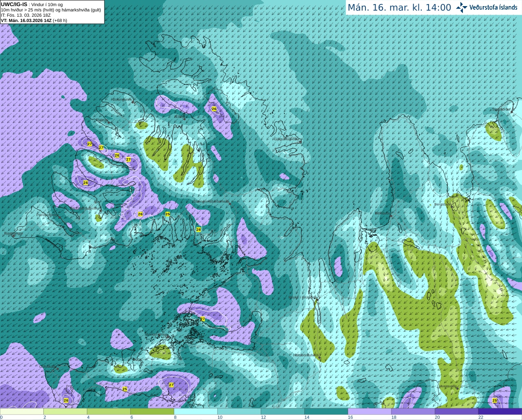
Task: Click the Veðurstofa Íslands logo
Action: pos(487,7)
